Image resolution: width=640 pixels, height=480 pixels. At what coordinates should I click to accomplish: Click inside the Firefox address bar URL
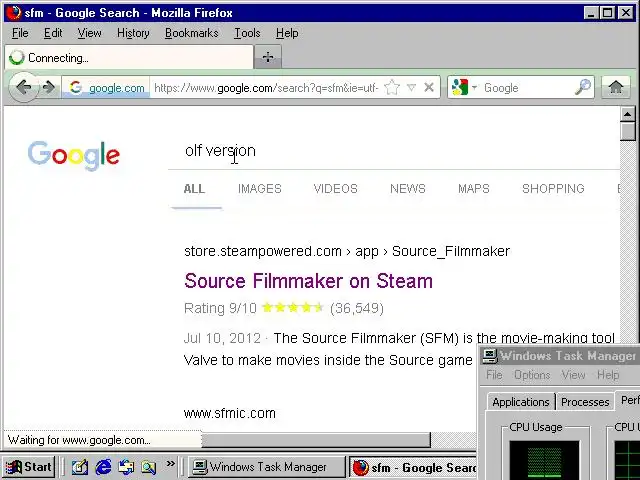[x=266, y=87]
